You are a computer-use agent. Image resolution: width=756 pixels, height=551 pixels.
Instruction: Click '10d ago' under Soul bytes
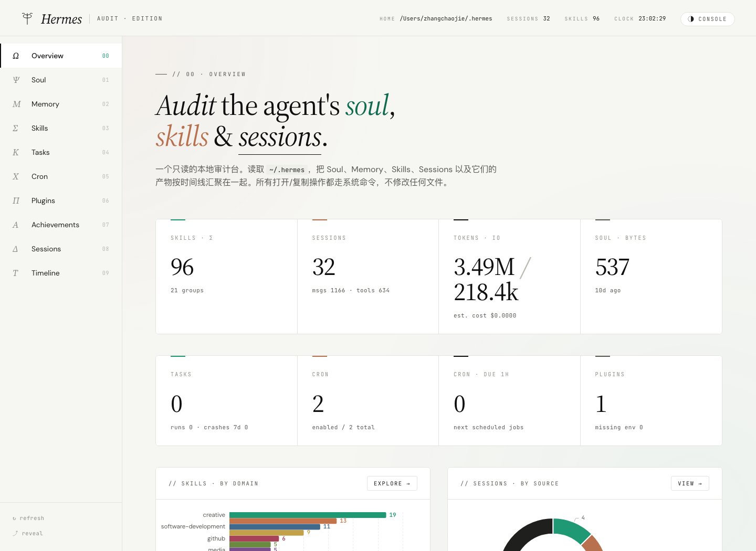coord(607,290)
